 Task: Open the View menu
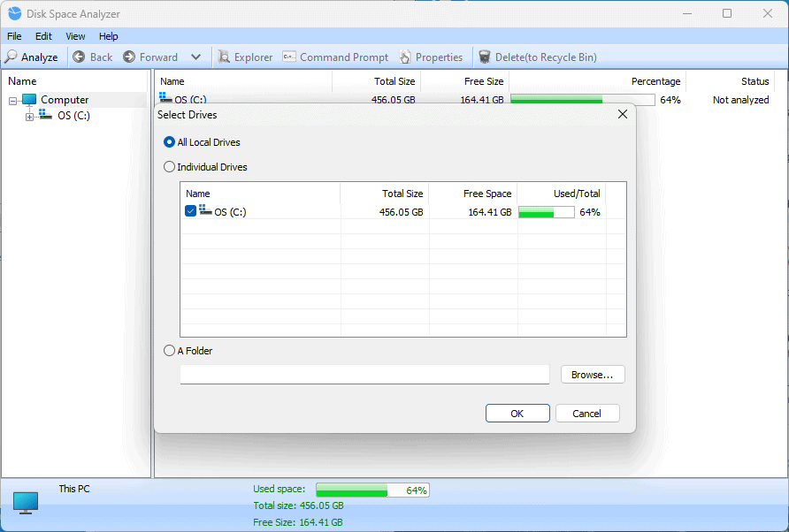coord(75,36)
